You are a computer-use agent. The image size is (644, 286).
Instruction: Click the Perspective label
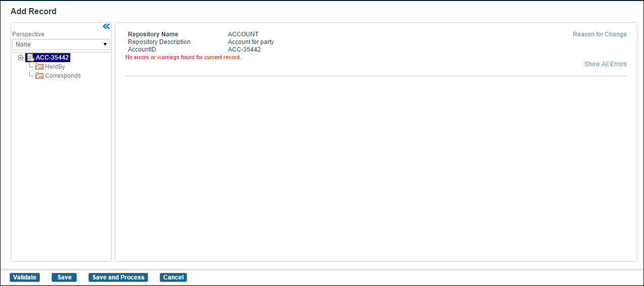pyautogui.click(x=28, y=34)
